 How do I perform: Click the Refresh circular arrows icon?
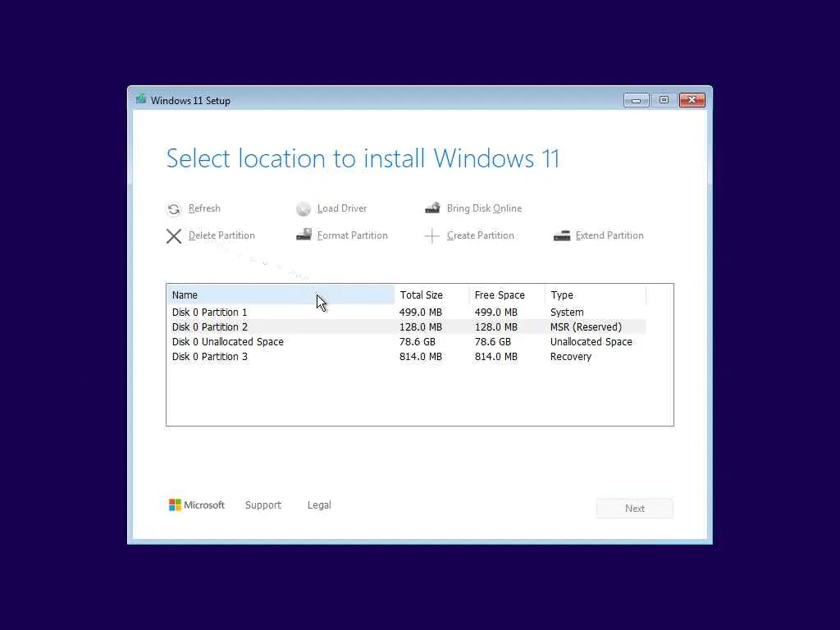tap(174, 209)
